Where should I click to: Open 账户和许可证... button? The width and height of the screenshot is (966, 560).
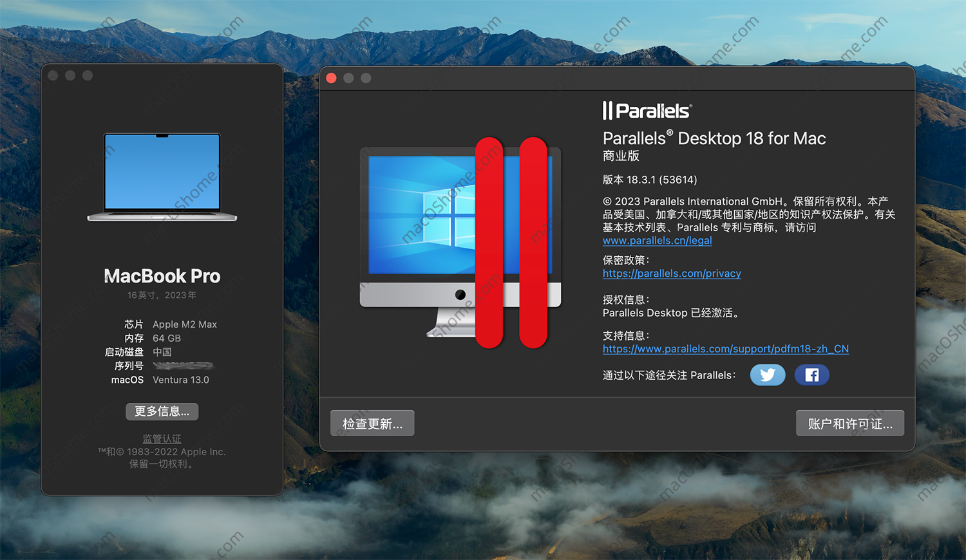(x=850, y=424)
